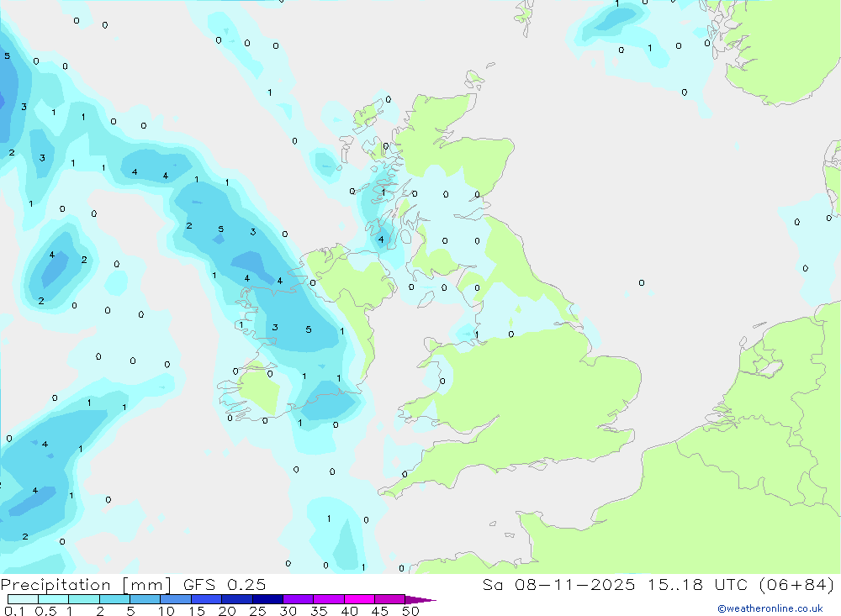The width and height of the screenshot is (841, 616).
Task: Click the legend scale label '45'
Action: pyautogui.click(x=380, y=611)
